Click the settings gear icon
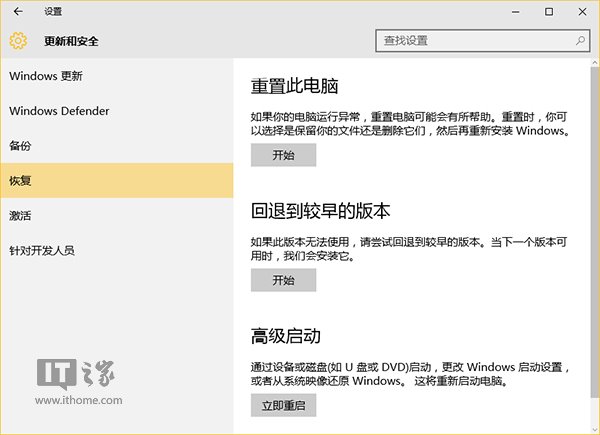 [x=18, y=41]
